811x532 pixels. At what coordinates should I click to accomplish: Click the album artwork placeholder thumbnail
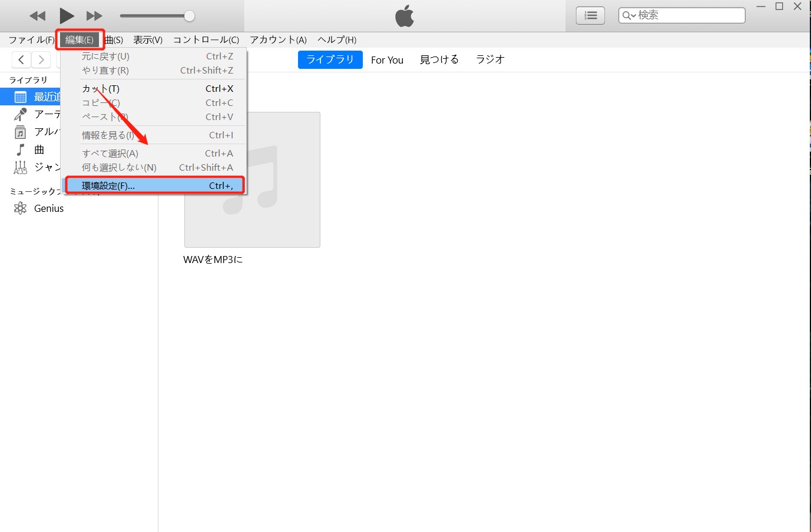coord(252,179)
